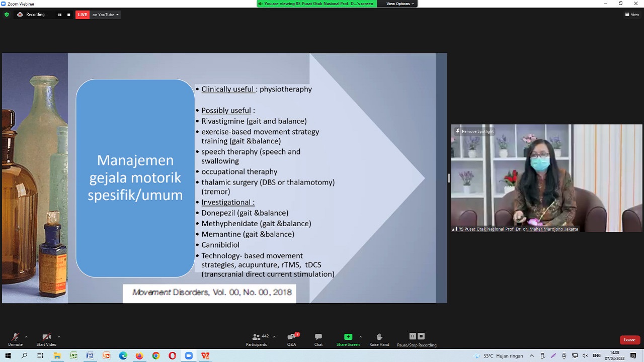The height and width of the screenshot is (362, 644).
Task: Expand the audio options arrow beside Unmute
Action: tap(26, 337)
